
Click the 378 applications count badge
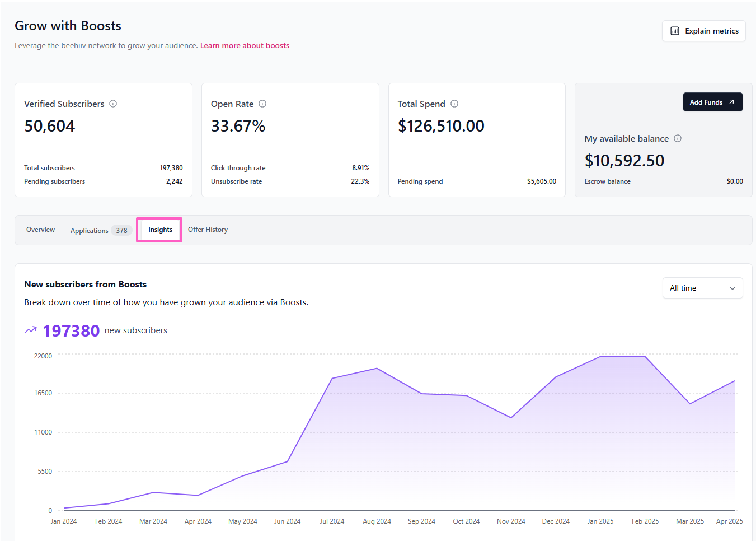121,230
